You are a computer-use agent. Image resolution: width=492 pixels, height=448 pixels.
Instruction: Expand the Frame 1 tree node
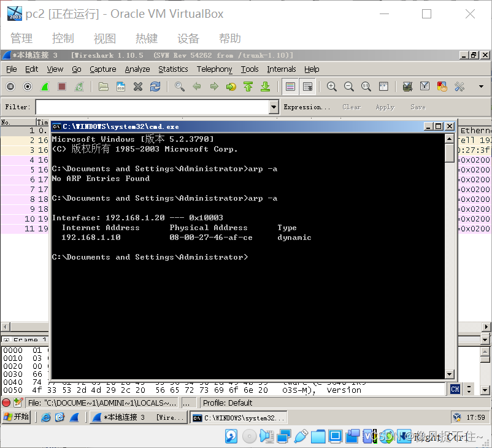coord(6,340)
